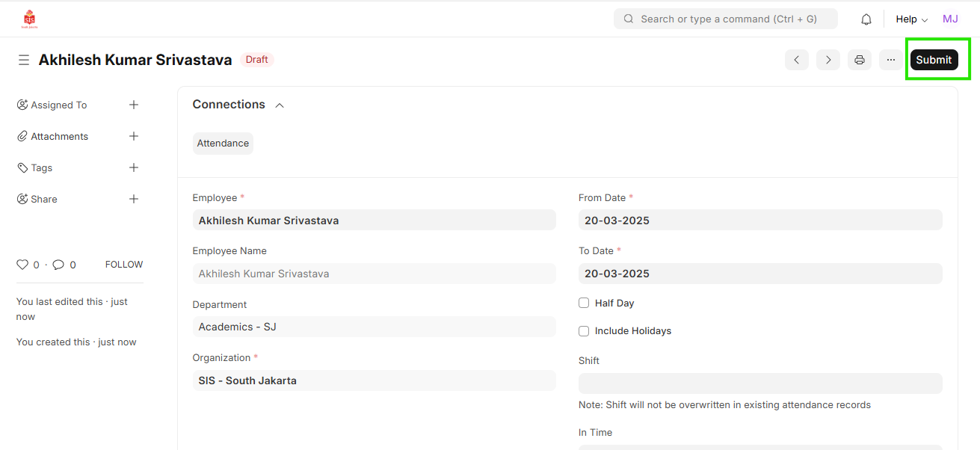980x450 pixels.
Task: Click the SIS logo in the navbar
Action: click(30, 19)
